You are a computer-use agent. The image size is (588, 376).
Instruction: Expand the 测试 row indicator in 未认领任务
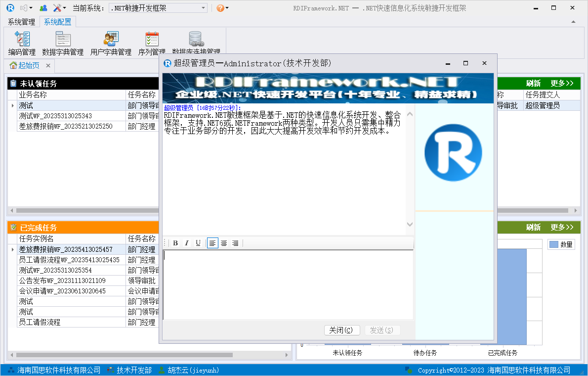(12, 105)
